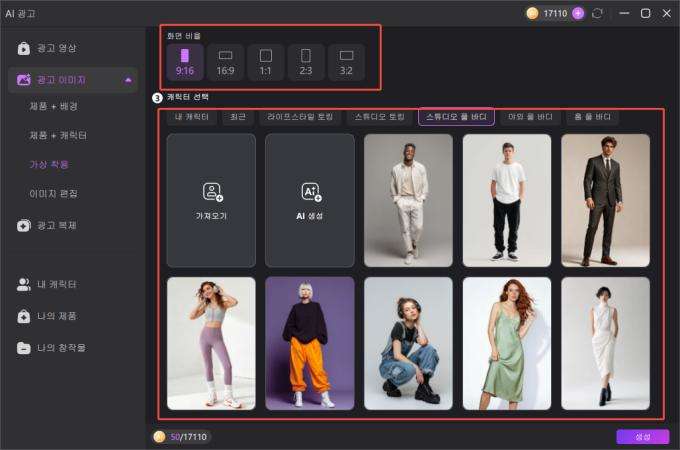The height and width of the screenshot is (450, 680).
Task: Pick the 3:2 aspect ratio
Action: click(346, 62)
